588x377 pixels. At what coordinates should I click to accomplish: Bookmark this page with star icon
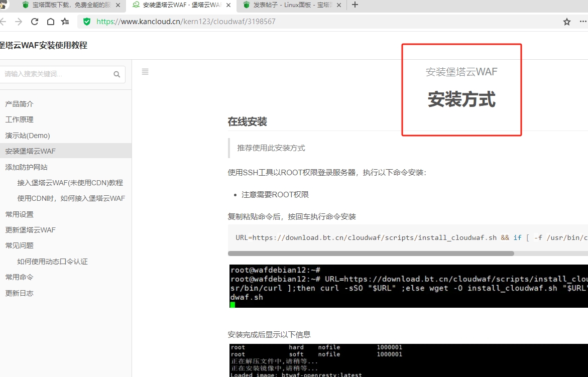[x=566, y=22]
